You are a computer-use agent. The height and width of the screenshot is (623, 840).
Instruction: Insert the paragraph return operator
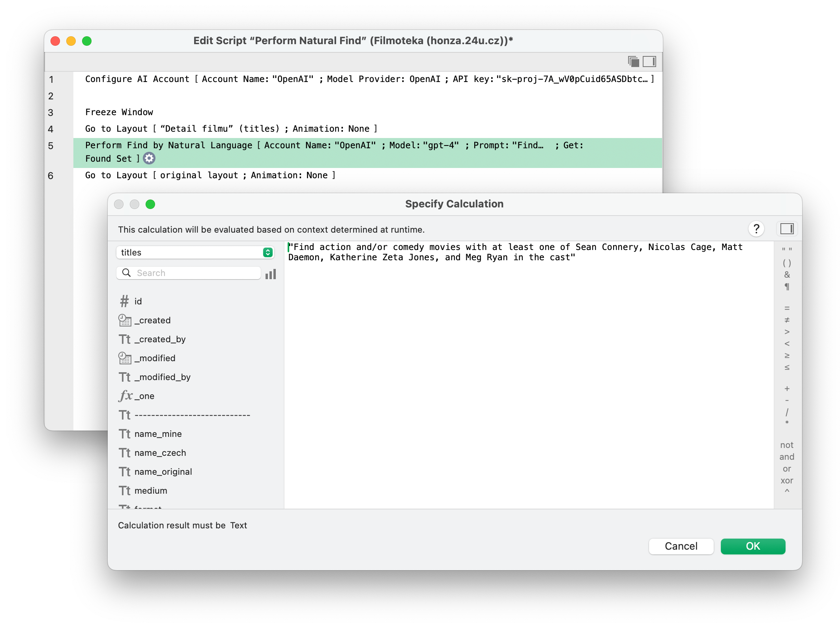pyautogui.click(x=787, y=287)
